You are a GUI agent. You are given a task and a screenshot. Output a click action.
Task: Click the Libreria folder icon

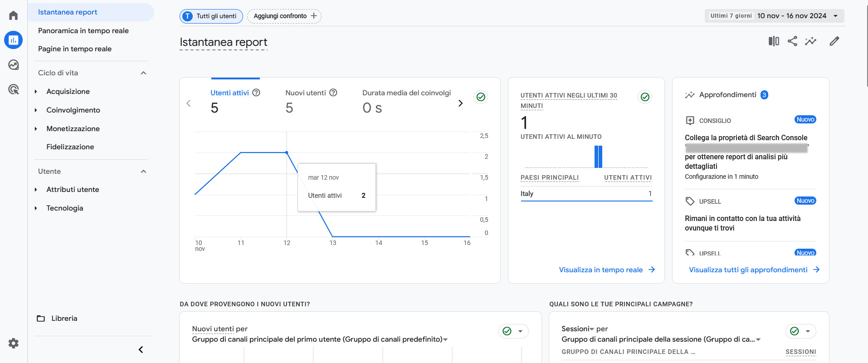(x=41, y=319)
